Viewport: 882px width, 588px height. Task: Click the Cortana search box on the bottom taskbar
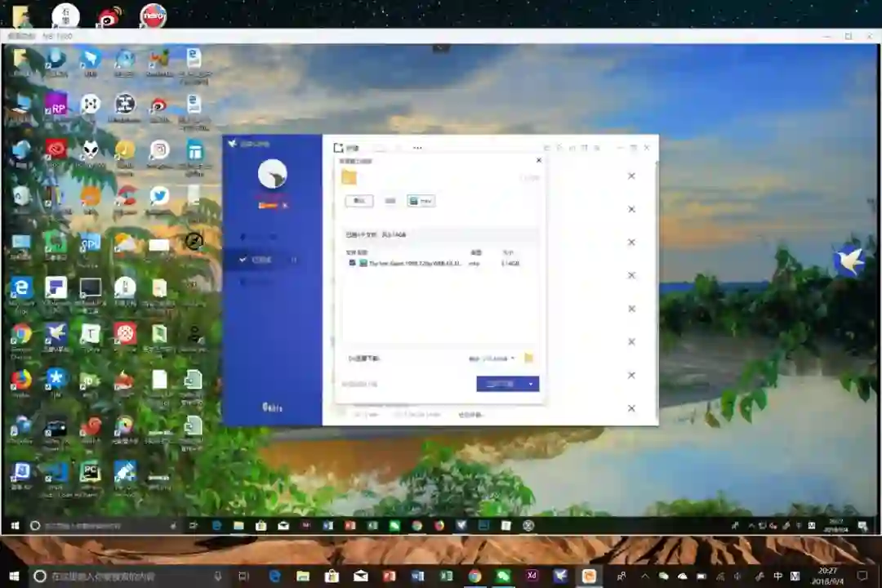pos(128,577)
